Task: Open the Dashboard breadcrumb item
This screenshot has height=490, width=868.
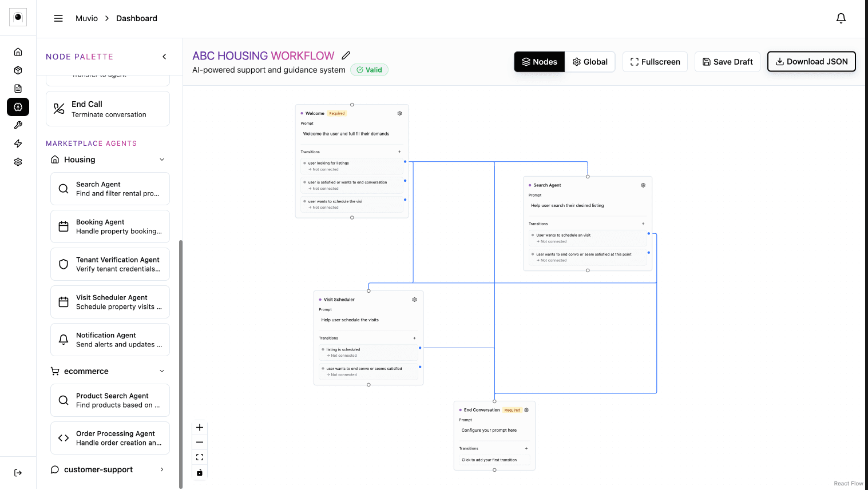Action: [136, 18]
